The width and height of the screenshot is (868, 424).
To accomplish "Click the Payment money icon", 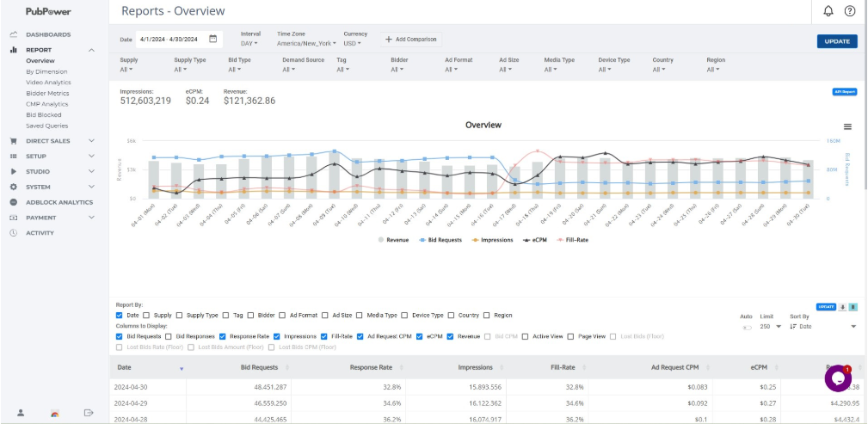I will 13,218.
